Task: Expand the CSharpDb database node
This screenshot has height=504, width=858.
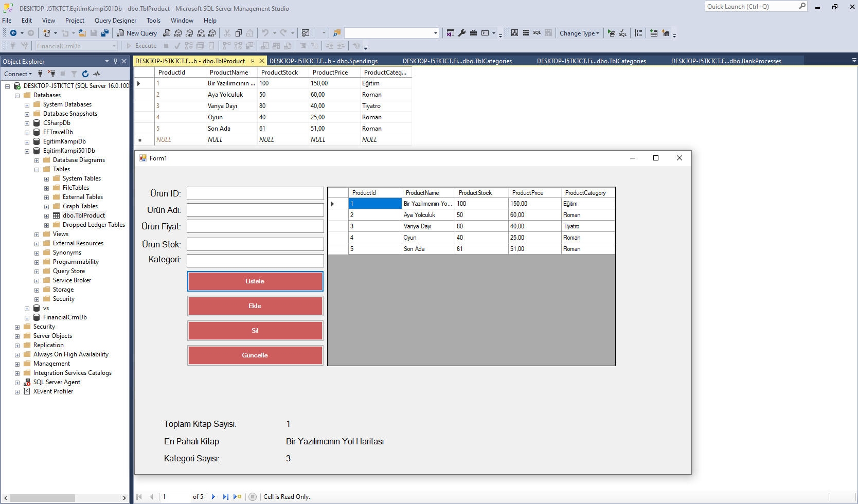Action: pos(27,123)
